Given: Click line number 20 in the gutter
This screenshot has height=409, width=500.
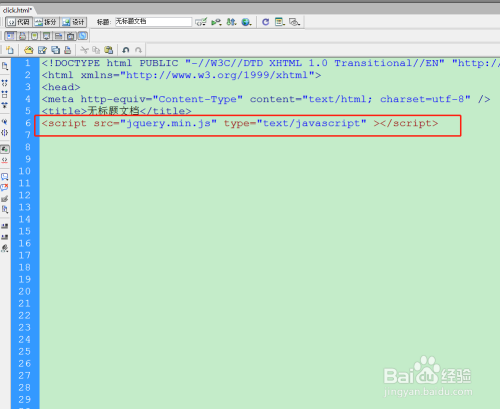Looking at the screenshot, I should [24, 292].
